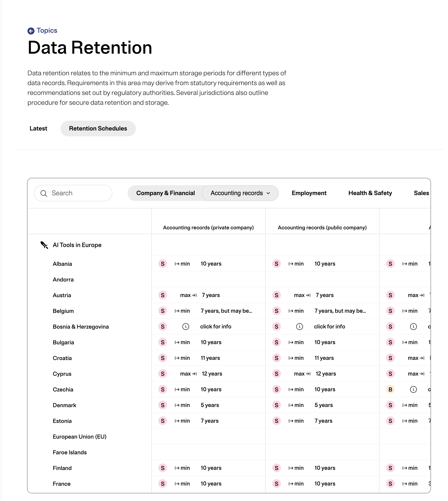Click inside the Search input field
Screen dimensions: 448x501
(x=74, y=193)
